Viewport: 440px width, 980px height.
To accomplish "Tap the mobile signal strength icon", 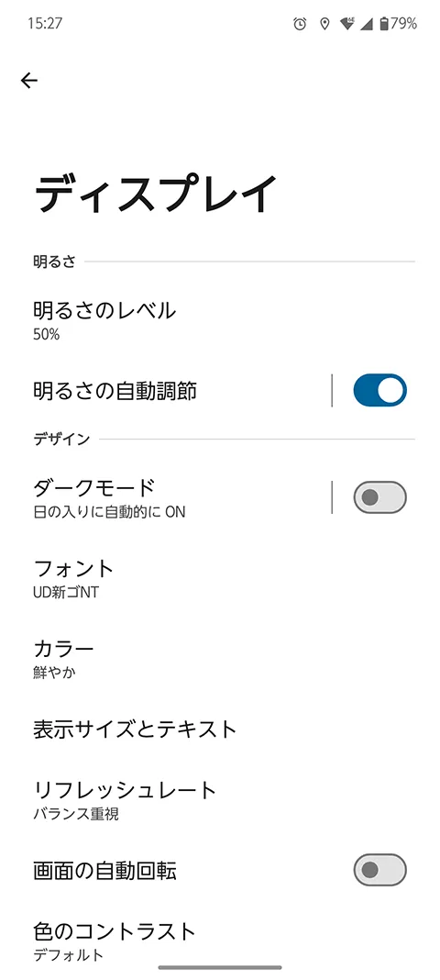I will [x=367, y=25].
